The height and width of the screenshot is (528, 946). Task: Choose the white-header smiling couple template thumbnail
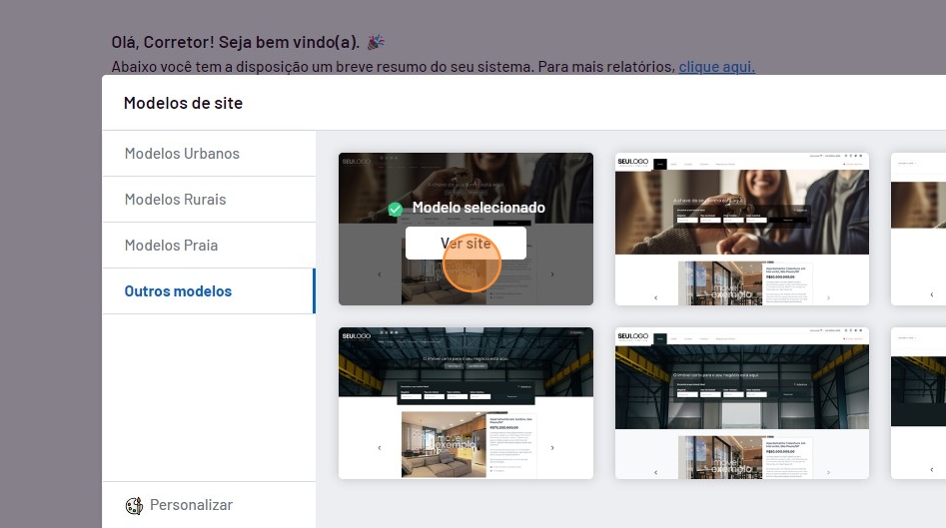(x=741, y=229)
